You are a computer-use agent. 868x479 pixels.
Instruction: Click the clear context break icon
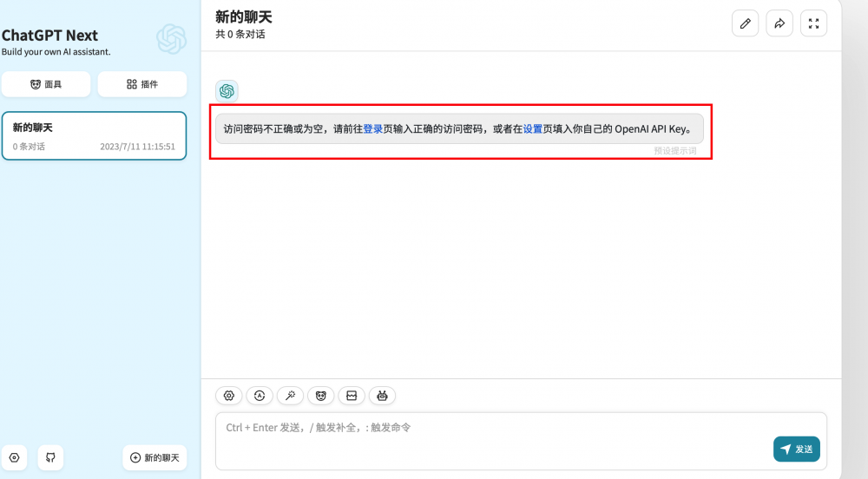click(x=352, y=396)
